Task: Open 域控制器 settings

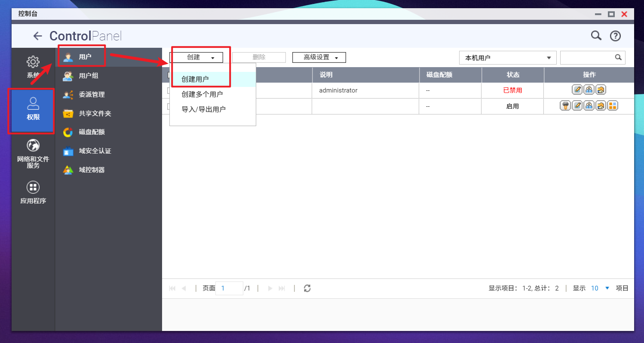Action: (x=109, y=170)
